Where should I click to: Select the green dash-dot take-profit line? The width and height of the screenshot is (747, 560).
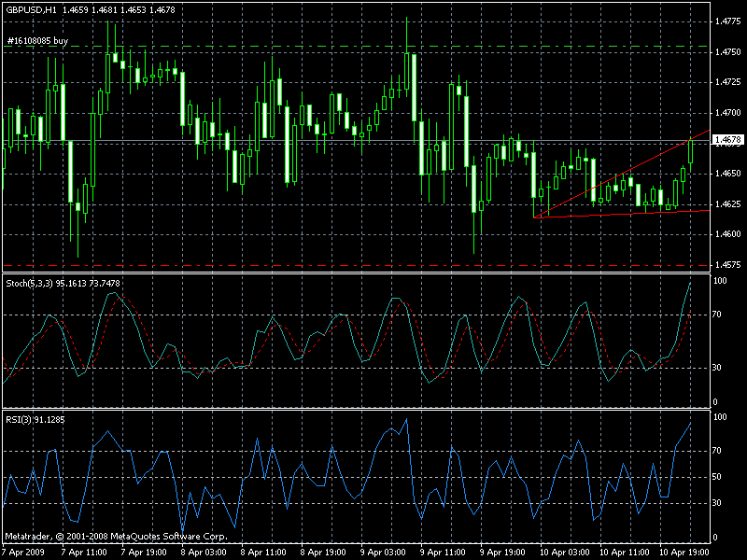pyautogui.click(x=357, y=46)
